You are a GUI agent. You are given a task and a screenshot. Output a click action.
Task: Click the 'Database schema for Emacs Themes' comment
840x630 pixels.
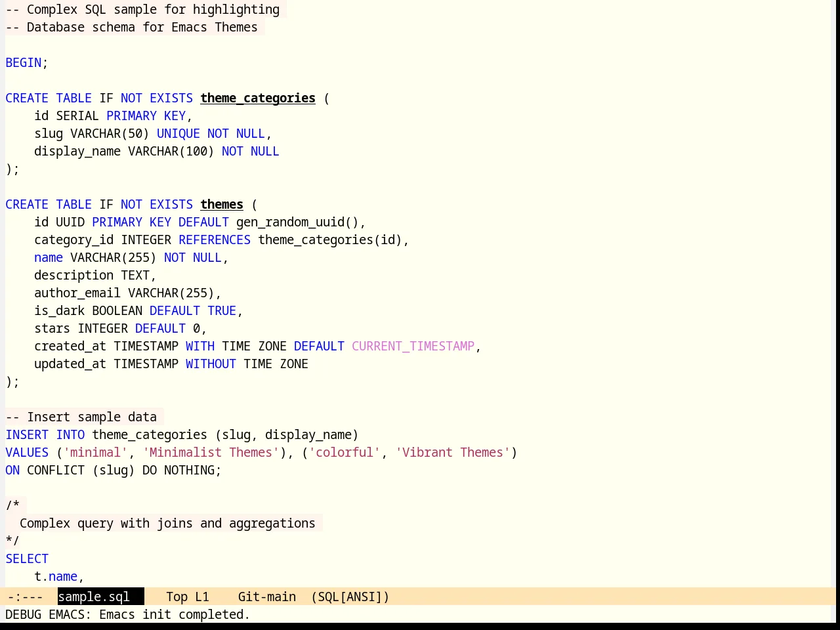(132, 27)
